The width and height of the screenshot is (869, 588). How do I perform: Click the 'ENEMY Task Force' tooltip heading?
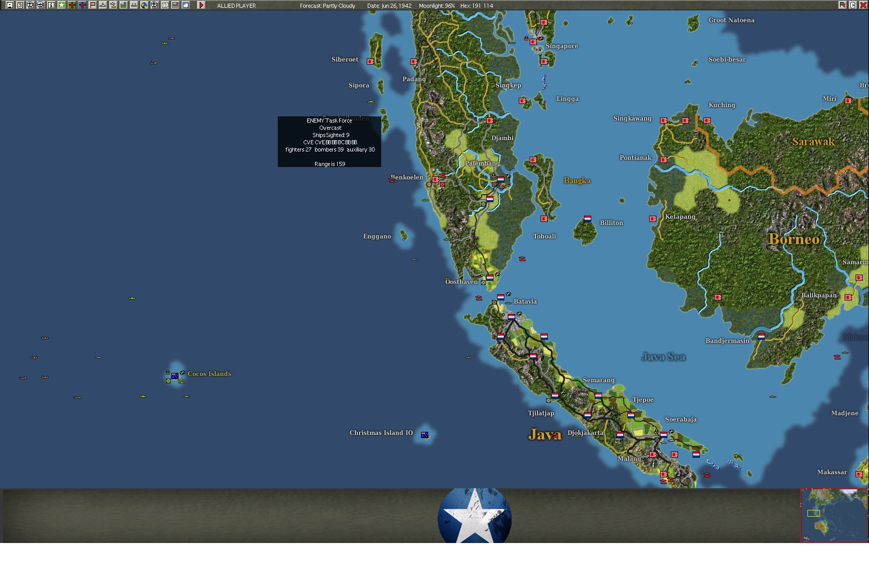[329, 120]
